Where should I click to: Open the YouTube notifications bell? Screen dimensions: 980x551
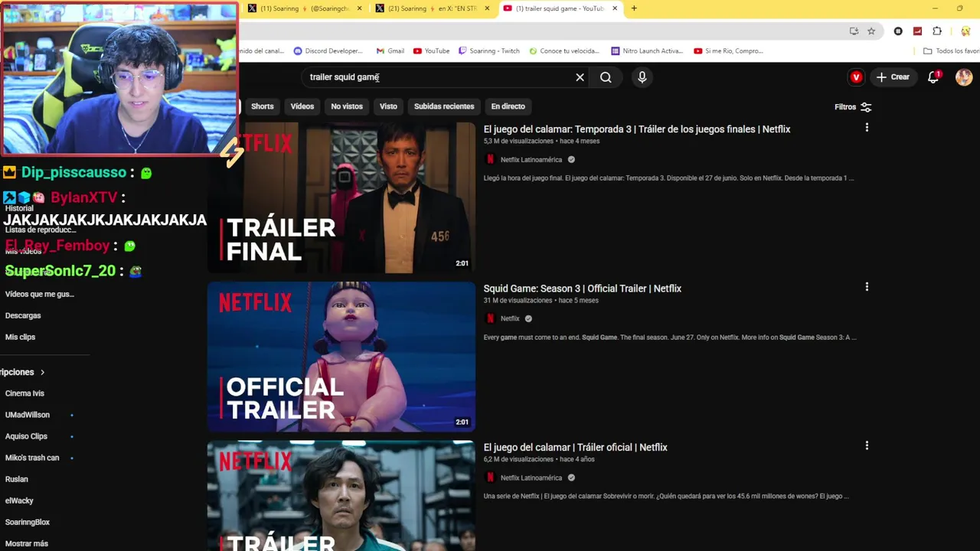(933, 77)
